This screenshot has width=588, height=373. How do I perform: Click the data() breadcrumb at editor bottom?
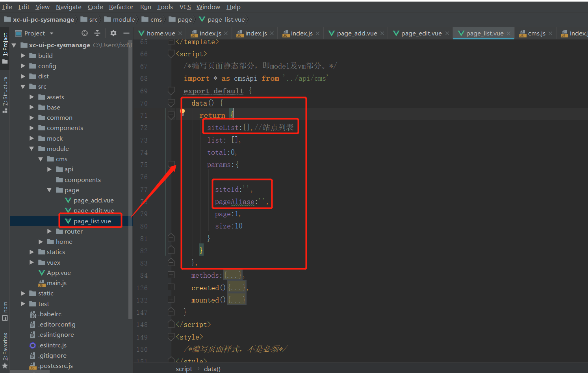pos(212,369)
